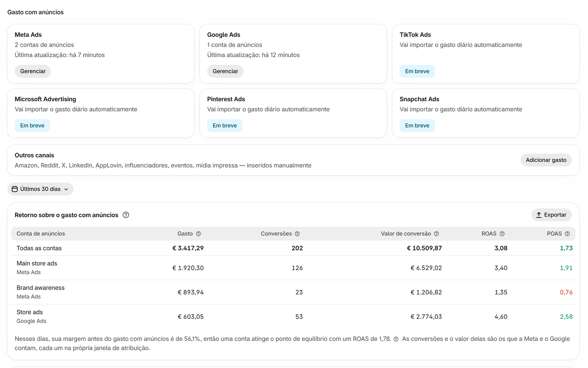Click ROAS value 4,60
Screen dimensions: 588x368
(x=501, y=316)
